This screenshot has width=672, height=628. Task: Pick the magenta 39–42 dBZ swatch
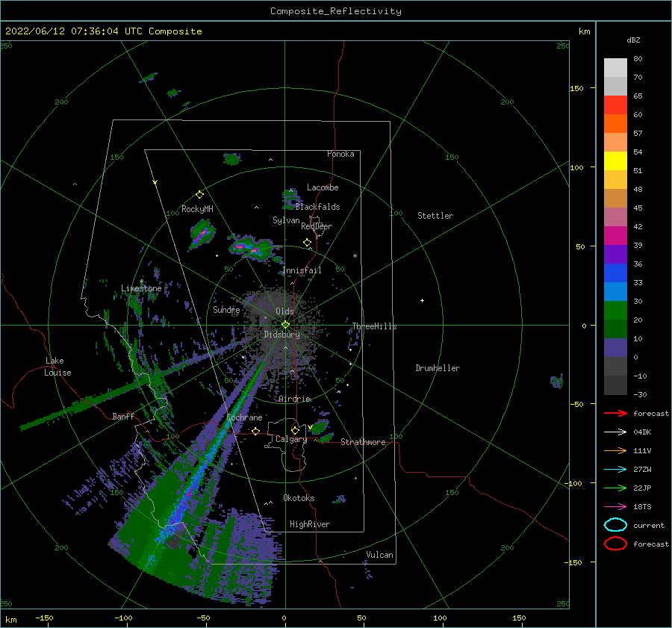pyautogui.click(x=615, y=236)
